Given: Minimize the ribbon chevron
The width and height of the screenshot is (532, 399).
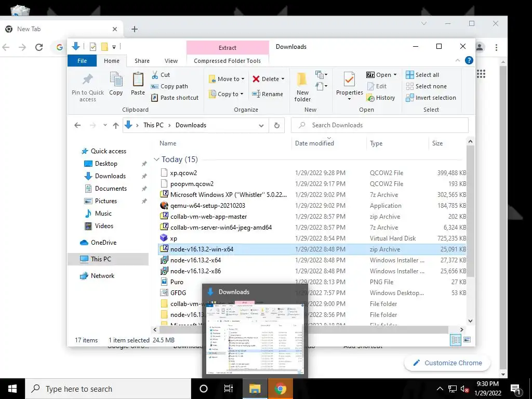Looking at the screenshot, I should (x=458, y=60).
